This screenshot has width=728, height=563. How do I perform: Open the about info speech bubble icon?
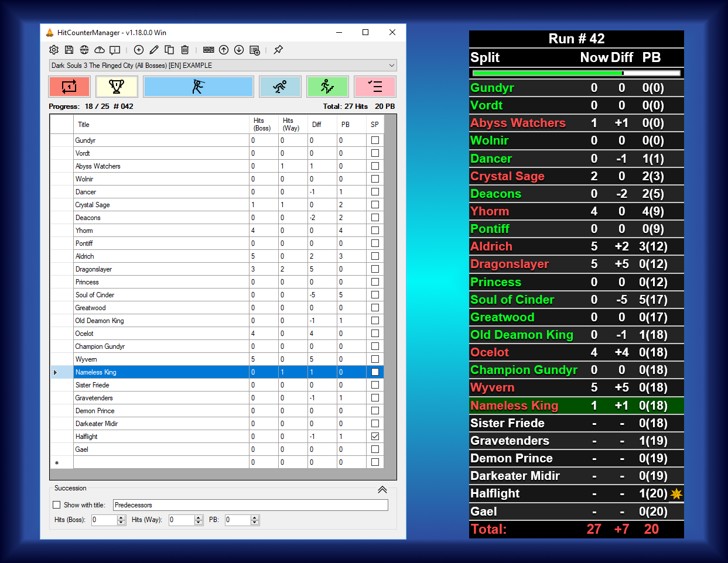point(115,50)
